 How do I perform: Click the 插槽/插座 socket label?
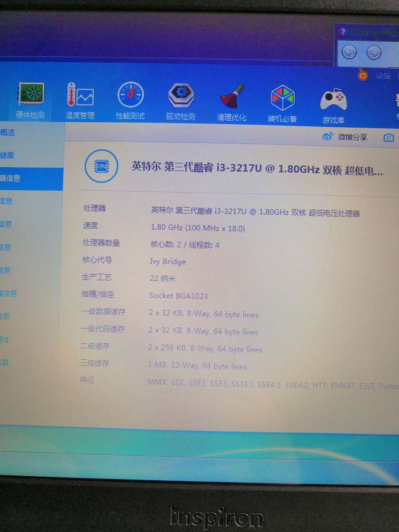tap(98, 294)
